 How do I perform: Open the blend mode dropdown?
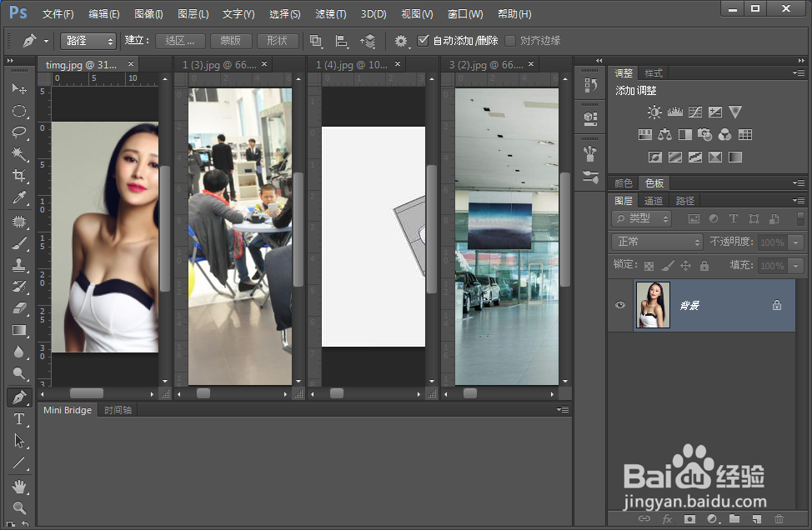click(657, 242)
